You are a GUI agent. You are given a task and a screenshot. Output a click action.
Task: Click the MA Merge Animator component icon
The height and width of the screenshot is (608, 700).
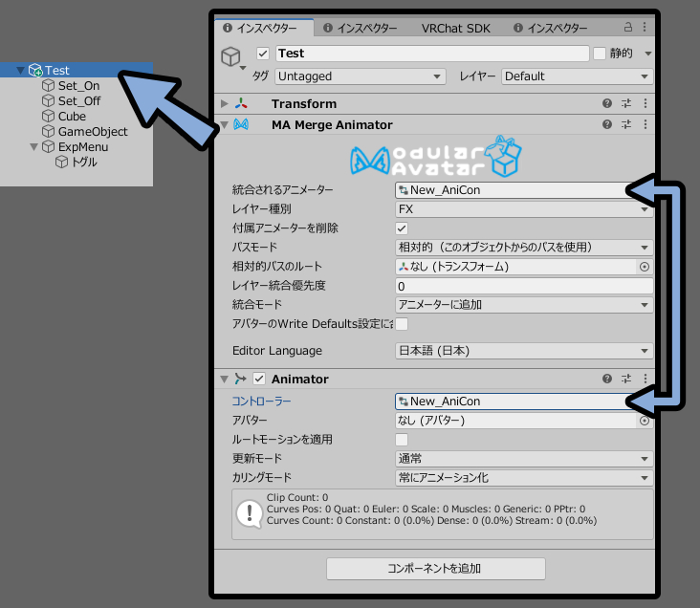[241, 124]
